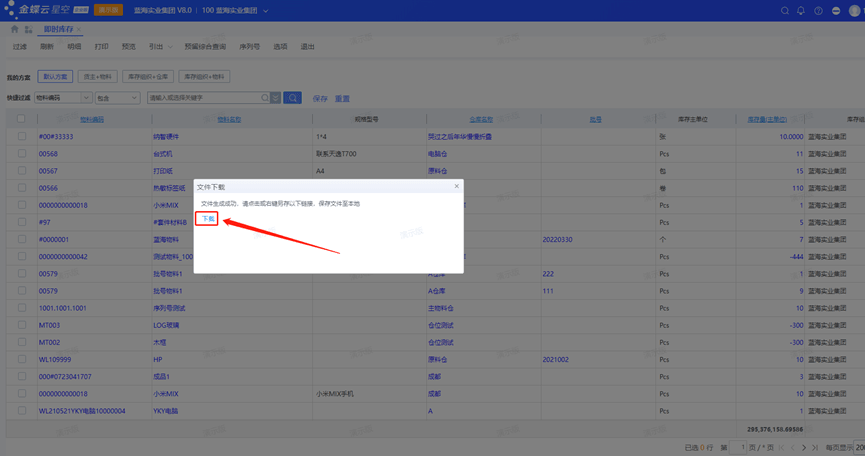Tick the checkbox for row MT003
The height and width of the screenshot is (456, 865).
click(21, 325)
